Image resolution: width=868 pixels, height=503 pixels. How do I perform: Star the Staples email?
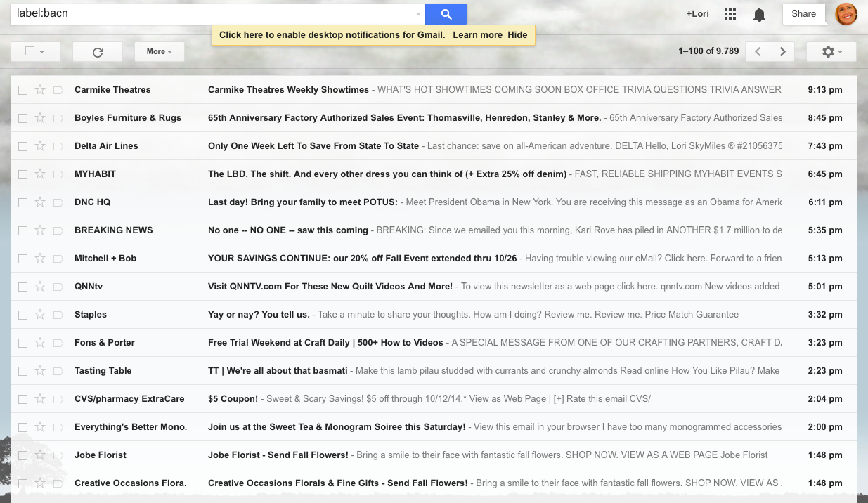point(40,314)
